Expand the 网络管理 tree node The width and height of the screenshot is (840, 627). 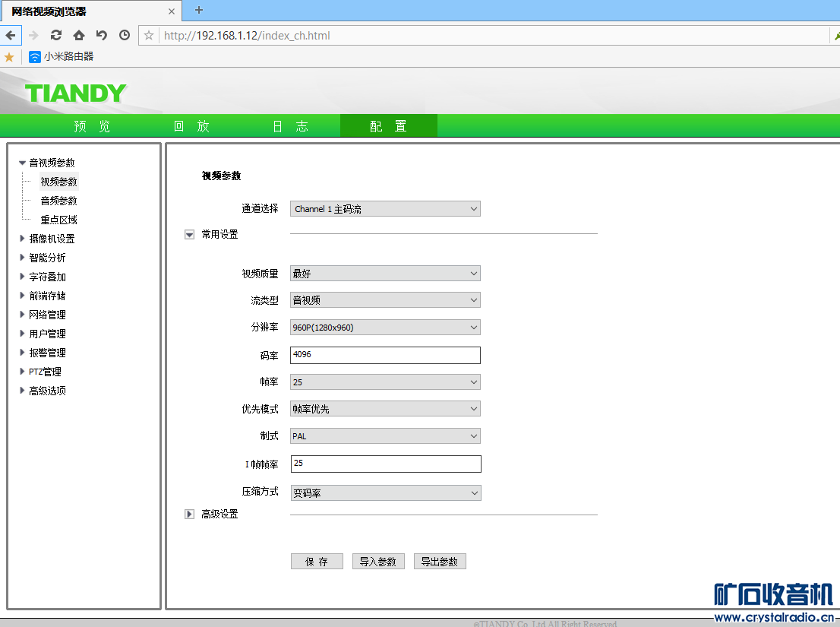[x=22, y=315]
